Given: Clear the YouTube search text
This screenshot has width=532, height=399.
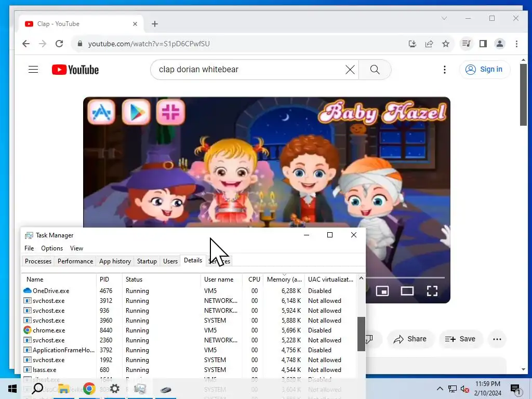Looking at the screenshot, I should click(x=350, y=70).
